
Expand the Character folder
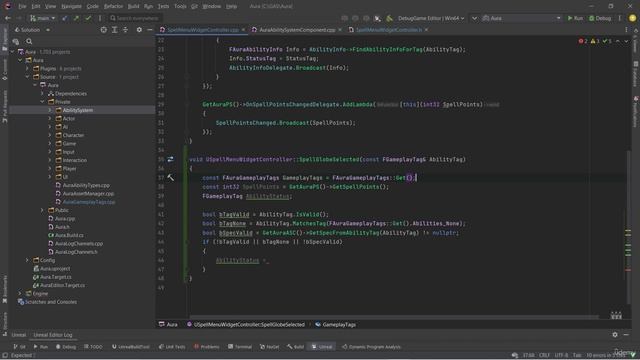pyautogui.click(x=50, y=135)
